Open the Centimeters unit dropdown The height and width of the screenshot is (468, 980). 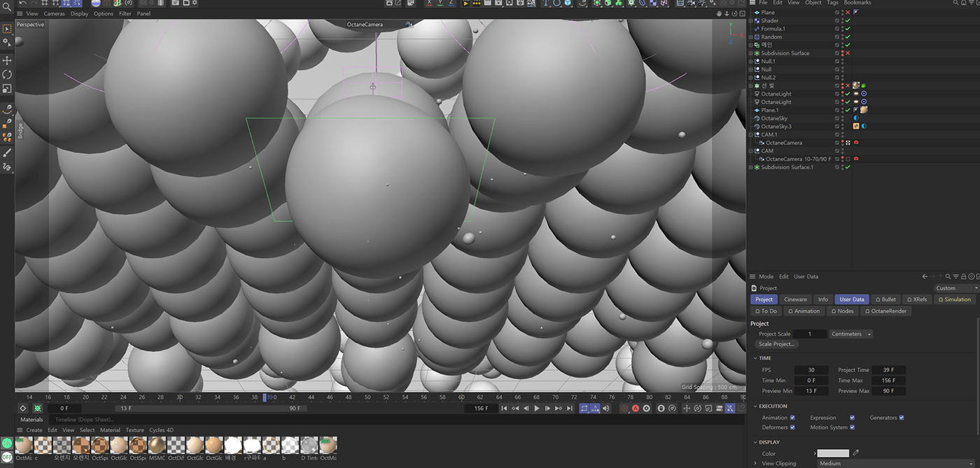[x=851, y=334]
